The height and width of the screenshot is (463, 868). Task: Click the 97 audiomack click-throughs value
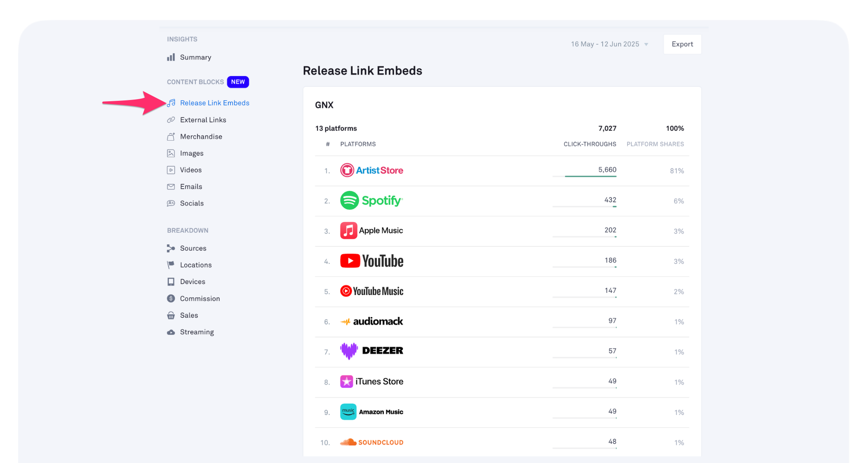pos(612,321)
